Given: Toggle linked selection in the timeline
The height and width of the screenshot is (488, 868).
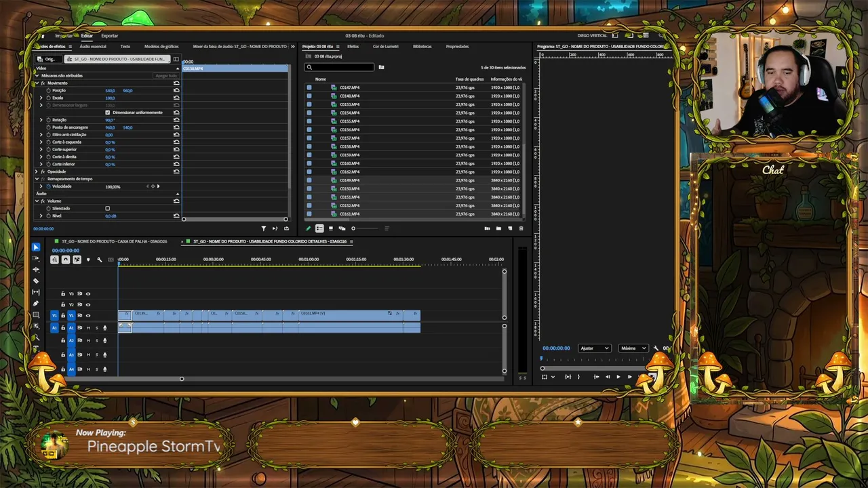Looking at the screenshot, I should click(77, 260).
